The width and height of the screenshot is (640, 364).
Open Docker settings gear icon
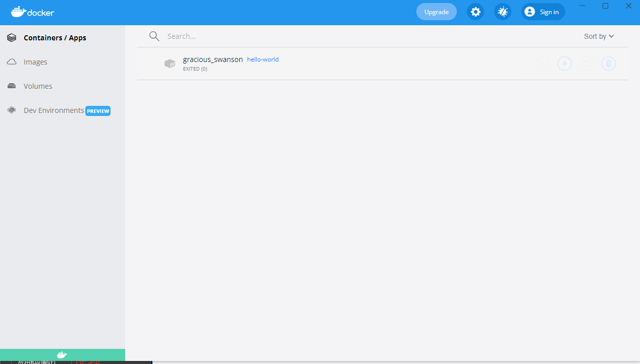pos(475,12)
